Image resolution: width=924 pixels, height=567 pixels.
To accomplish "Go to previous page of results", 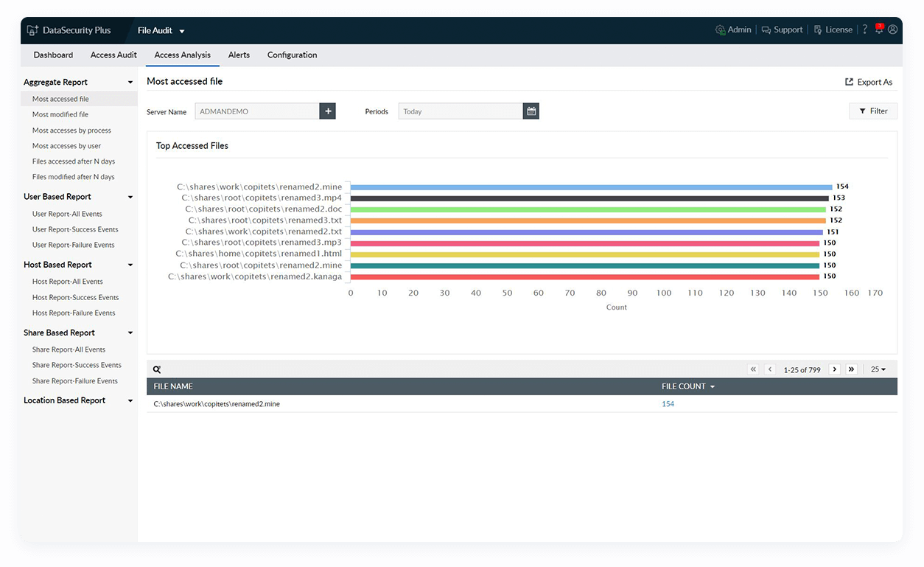I will [x=770, y=369].
